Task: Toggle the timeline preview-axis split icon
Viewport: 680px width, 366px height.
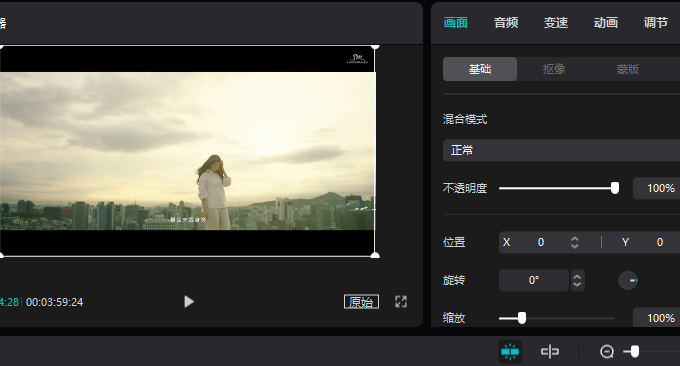Action: click(x=549, y=351)
